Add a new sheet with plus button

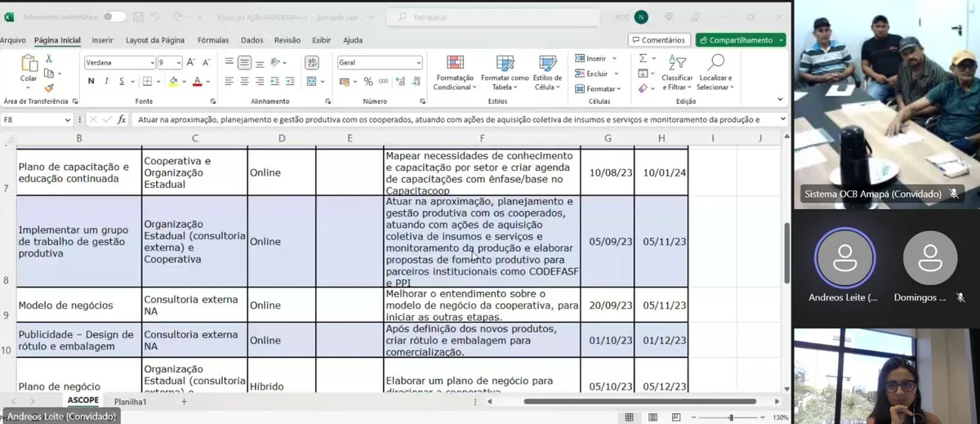pyautogui.click(x=184, y=402)
